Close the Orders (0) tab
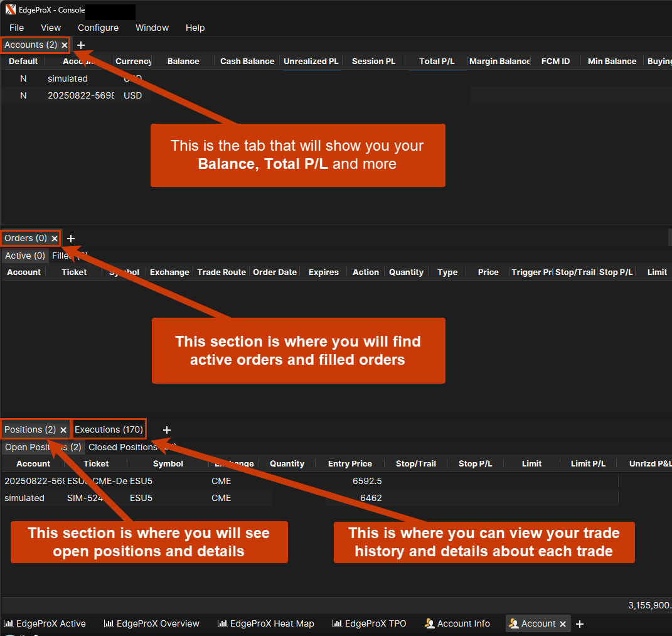Viewport: 672px width, 636px height. [55, 239]
